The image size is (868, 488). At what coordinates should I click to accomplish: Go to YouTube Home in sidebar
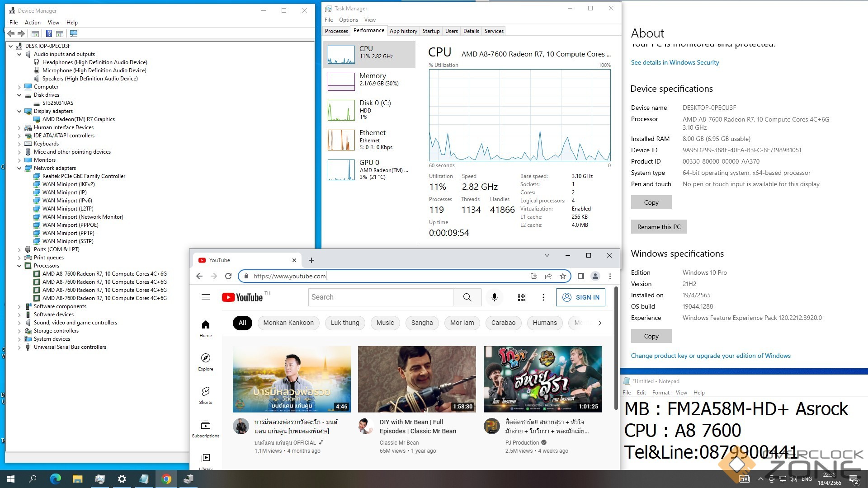pyautogui.click(x=206, y=328)
